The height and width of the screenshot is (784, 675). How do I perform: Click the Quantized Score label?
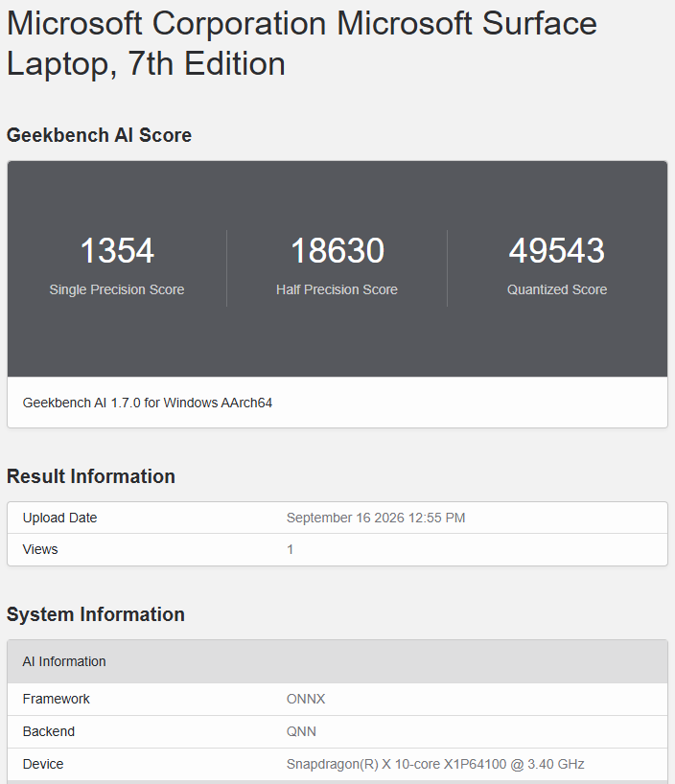557,289
